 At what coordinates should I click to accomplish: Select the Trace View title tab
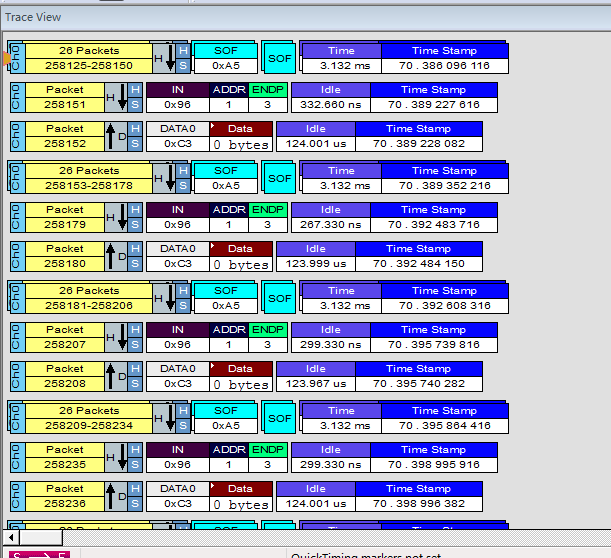tap(35, 17)
